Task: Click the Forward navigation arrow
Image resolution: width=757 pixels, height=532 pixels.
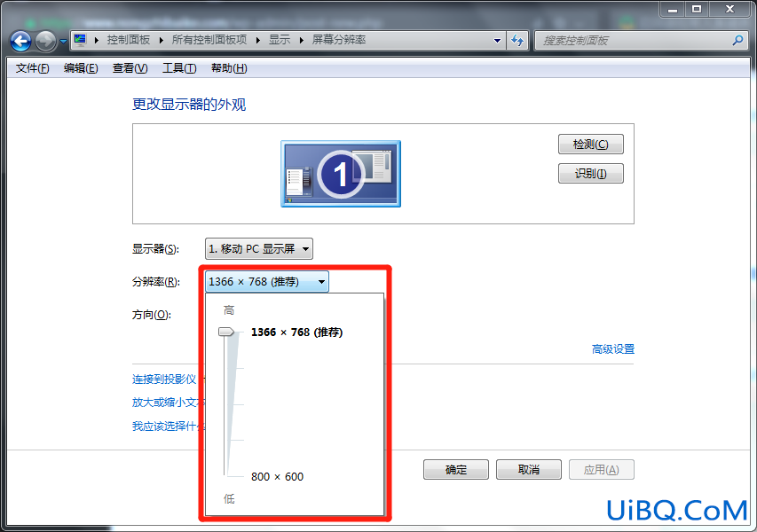Action: [46, 41]
